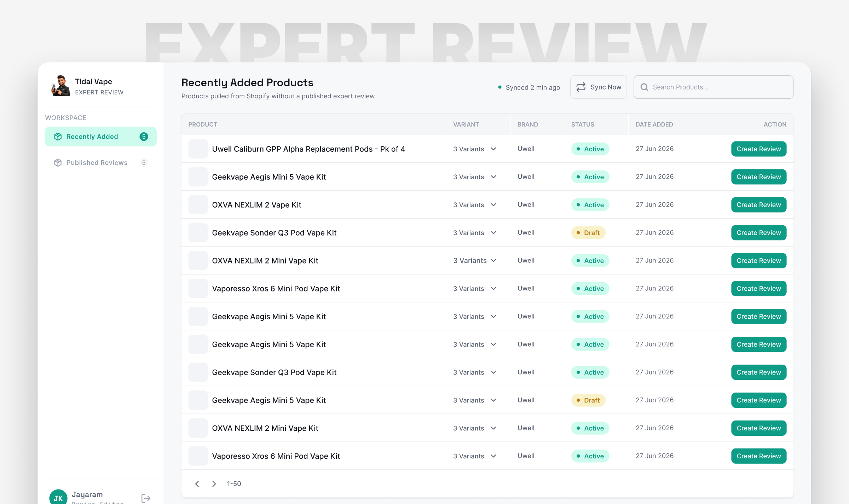Focus the Search Products field
The width and height of the screenshot is (849, 504).
pos(713,87)
